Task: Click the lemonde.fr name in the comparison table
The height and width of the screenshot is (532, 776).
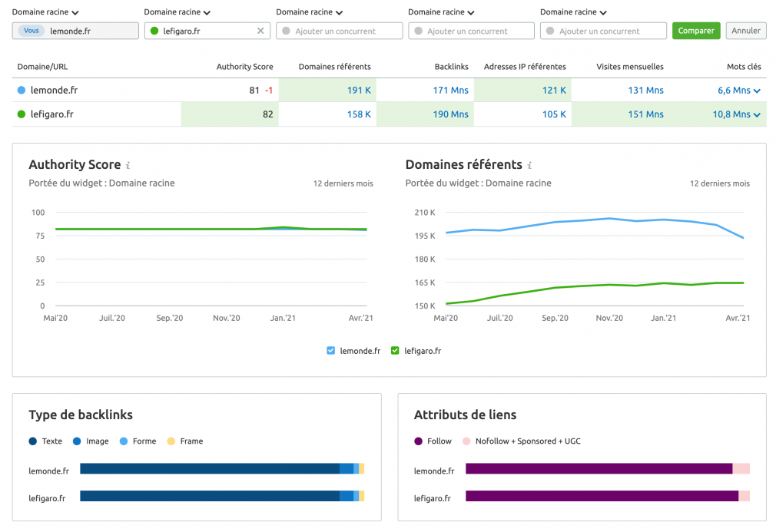Action: click(54, 90)
